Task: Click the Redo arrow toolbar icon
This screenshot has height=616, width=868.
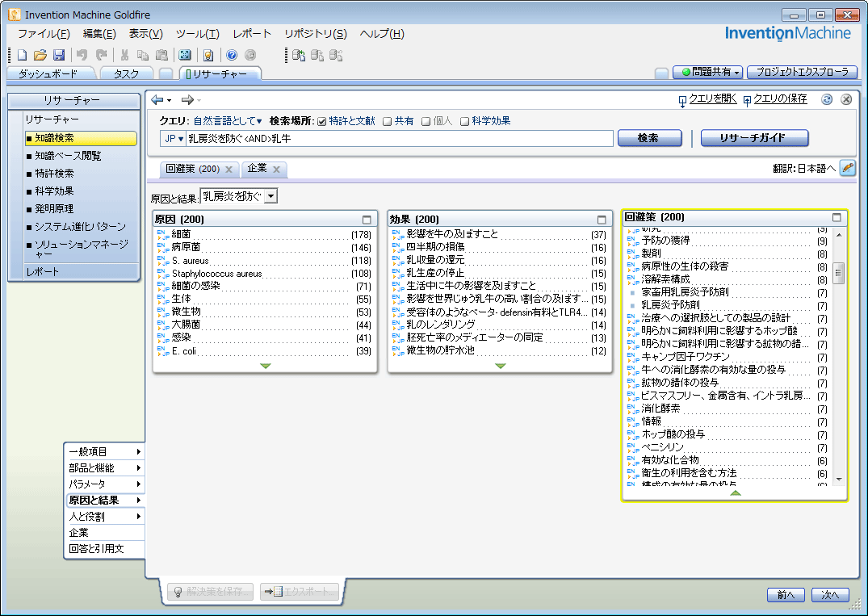Action: (101, 55)
